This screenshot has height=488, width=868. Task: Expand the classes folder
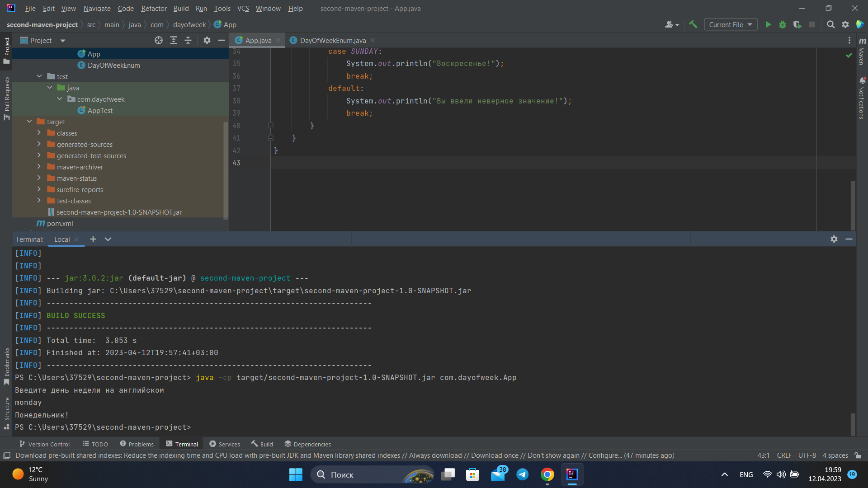39,133
